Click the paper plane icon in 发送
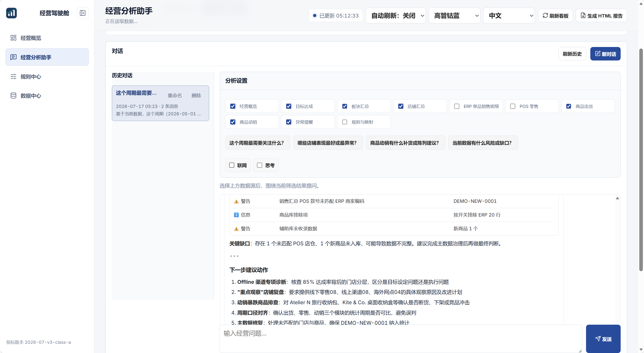 pyautogui.click(x=598, y=339)
